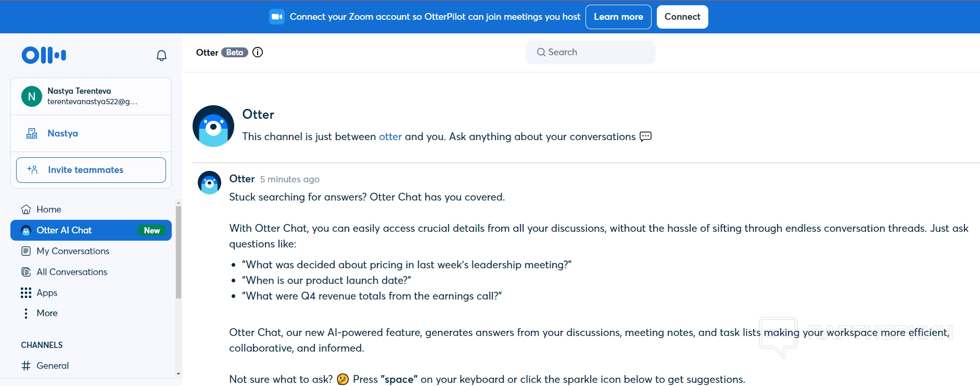Click the Connect button in Zoom banner
980x386 pixels.
(682, 17)
